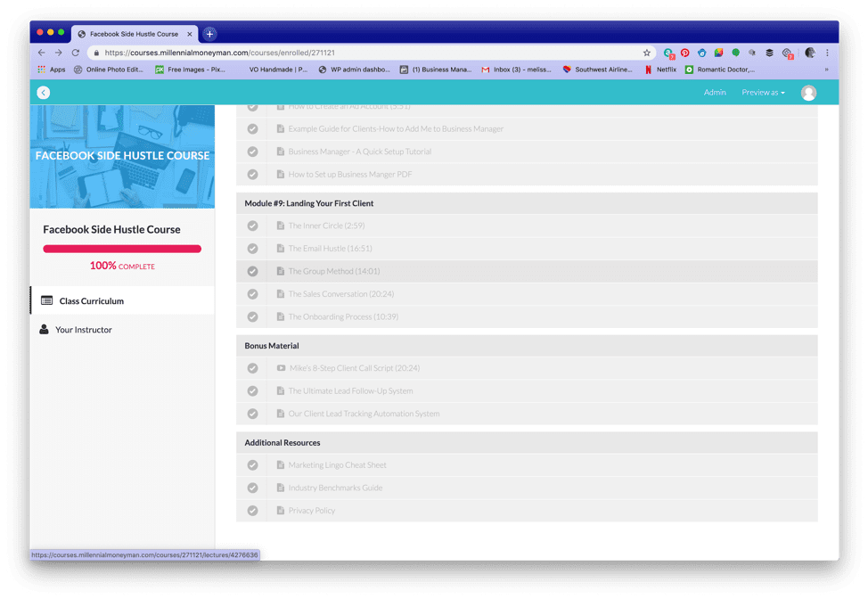Toggle completion check for Privacy Policy
Viewport: 868px width, 599px height.
[x=252, y=511]
